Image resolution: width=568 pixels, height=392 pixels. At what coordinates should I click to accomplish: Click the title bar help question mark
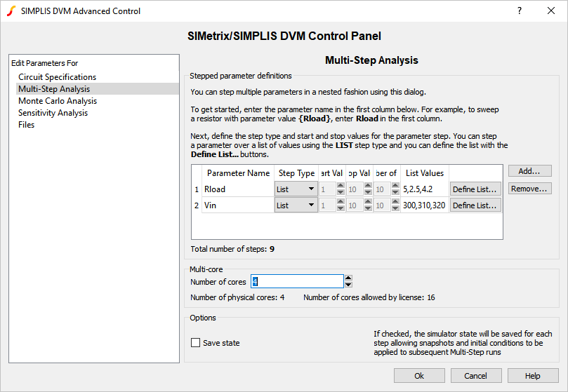pos(519,11)
